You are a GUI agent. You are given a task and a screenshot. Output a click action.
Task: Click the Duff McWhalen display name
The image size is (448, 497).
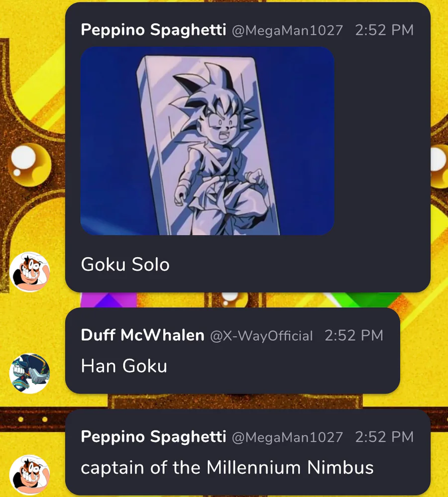[x=143, y=335]
